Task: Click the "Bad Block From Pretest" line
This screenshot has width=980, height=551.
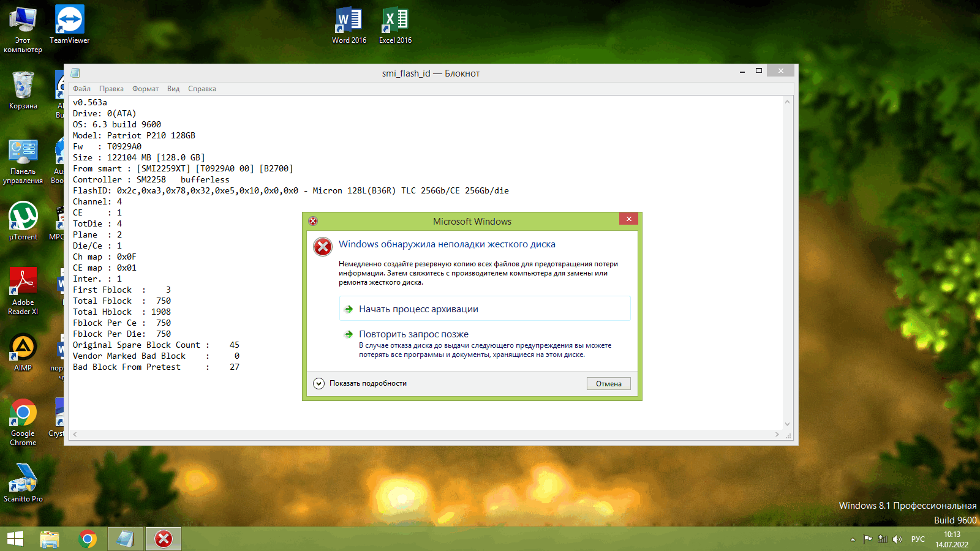Action: pyautogui.click(x=156, y=367)
